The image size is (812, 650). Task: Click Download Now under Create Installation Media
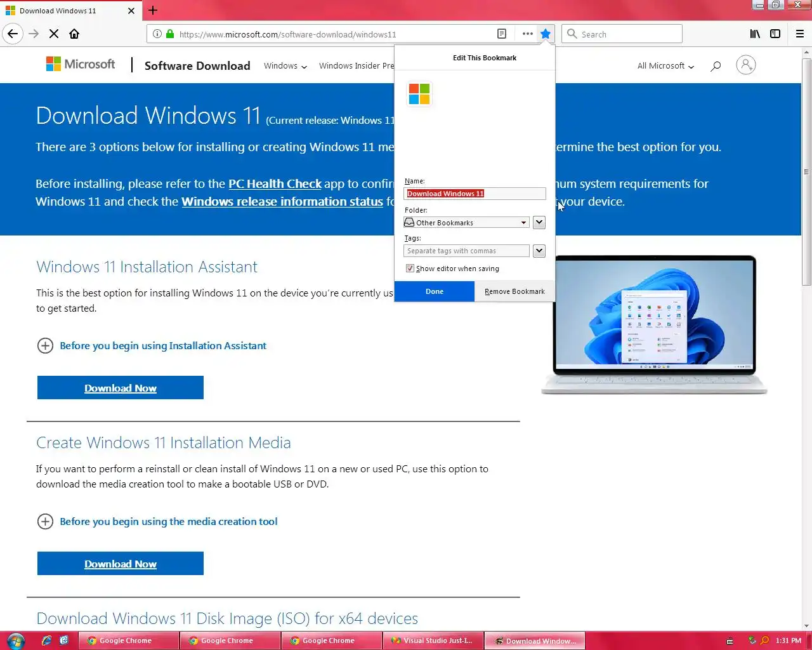(x=121, y=564)
